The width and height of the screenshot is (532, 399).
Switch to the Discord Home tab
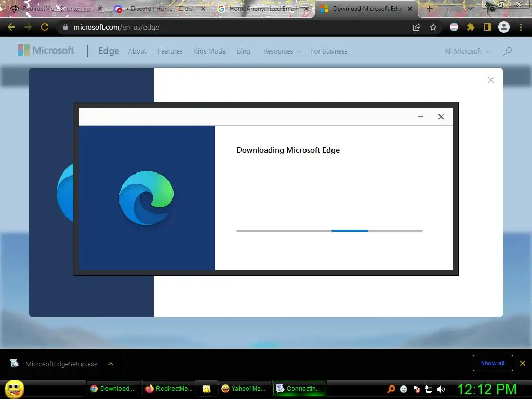point(159,9)
